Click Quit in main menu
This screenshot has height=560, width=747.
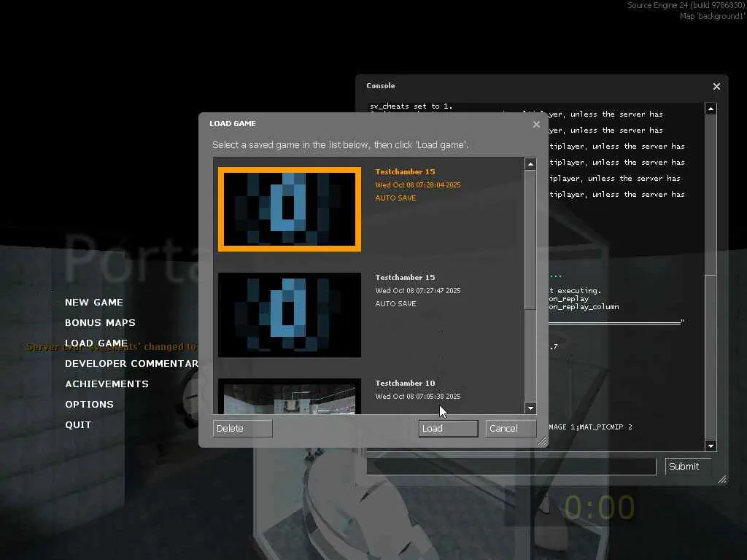(78, 425)
